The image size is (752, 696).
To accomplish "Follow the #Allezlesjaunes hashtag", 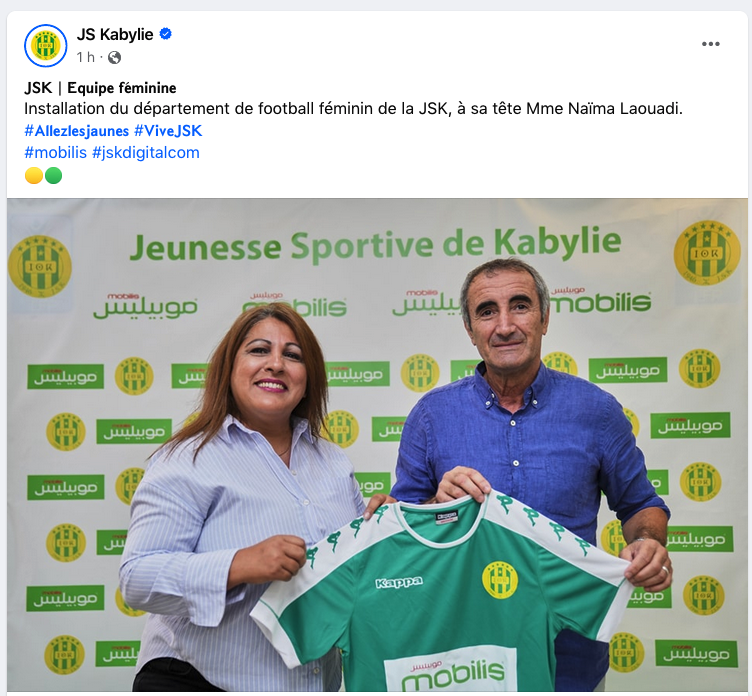I will [77, 131].
